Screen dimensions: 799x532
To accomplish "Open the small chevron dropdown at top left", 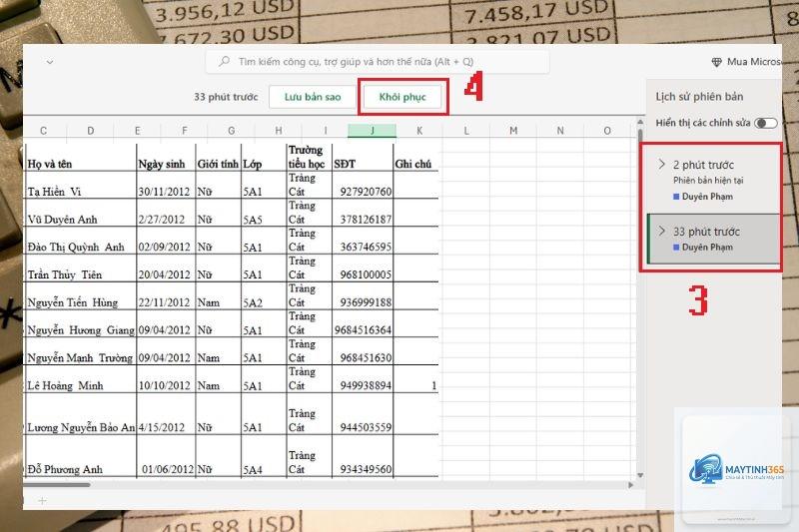I will (x=49, y=62).
